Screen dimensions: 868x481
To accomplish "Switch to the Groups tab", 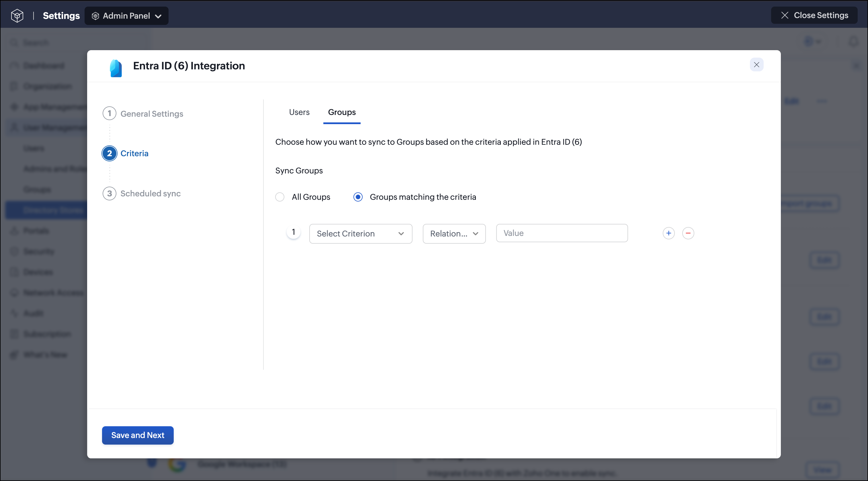I will point(342,112).
